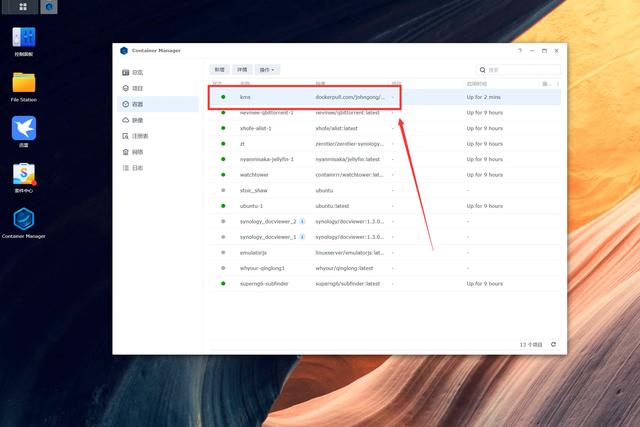Image resolution: width=640 pixels, height=427 pixels.
Task: Select the zt container name
Action: tap(242, 144)
